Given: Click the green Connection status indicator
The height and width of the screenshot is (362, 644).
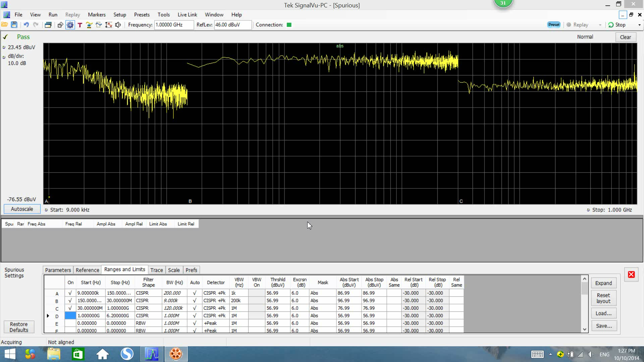Looking at the screenshot, I should point(289,25).
